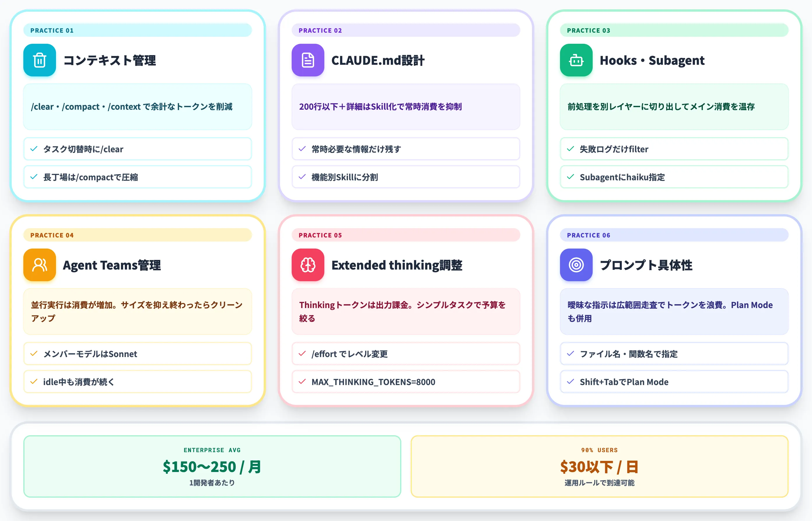Click the checkmark beside idle中も消費が続く
This screenshot has width=812, height=521.
(34, 382)
